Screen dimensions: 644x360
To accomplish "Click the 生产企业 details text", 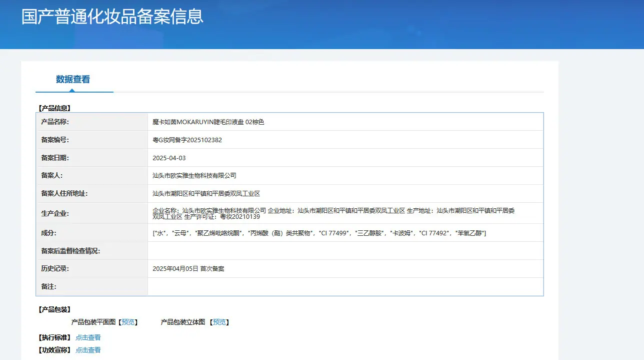I will (333, 214).
